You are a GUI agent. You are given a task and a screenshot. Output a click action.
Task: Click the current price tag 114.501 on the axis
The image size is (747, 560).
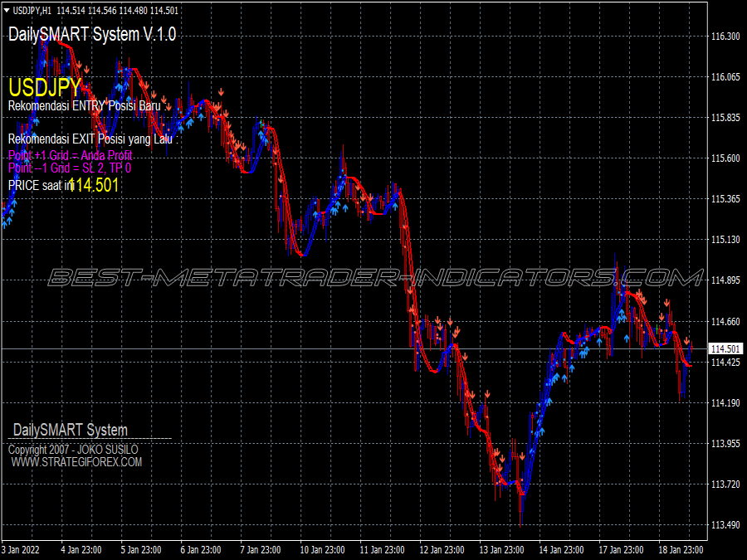coord(725,349)
